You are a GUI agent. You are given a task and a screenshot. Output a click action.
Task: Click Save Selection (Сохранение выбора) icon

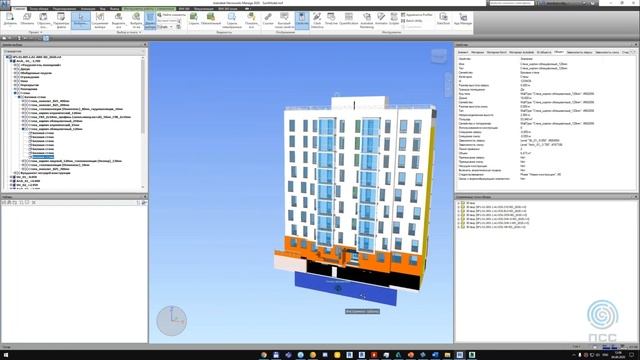coord(100,20)
